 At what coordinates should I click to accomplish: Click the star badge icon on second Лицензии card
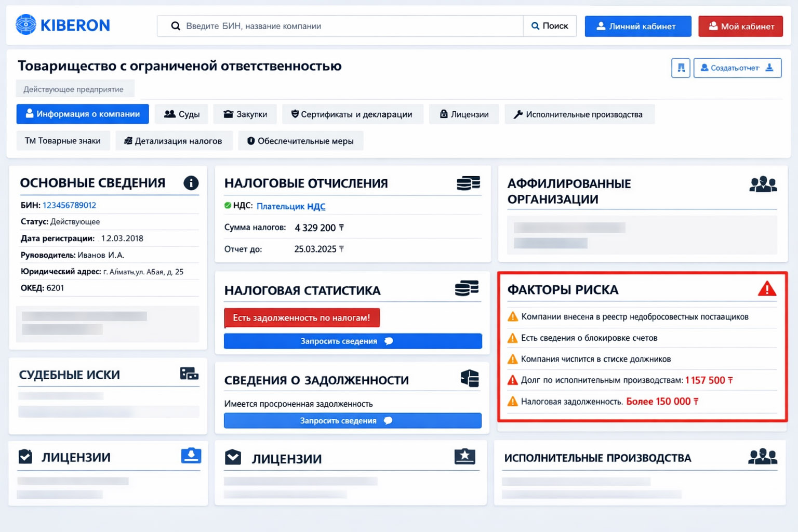click(x=465, y=457)
